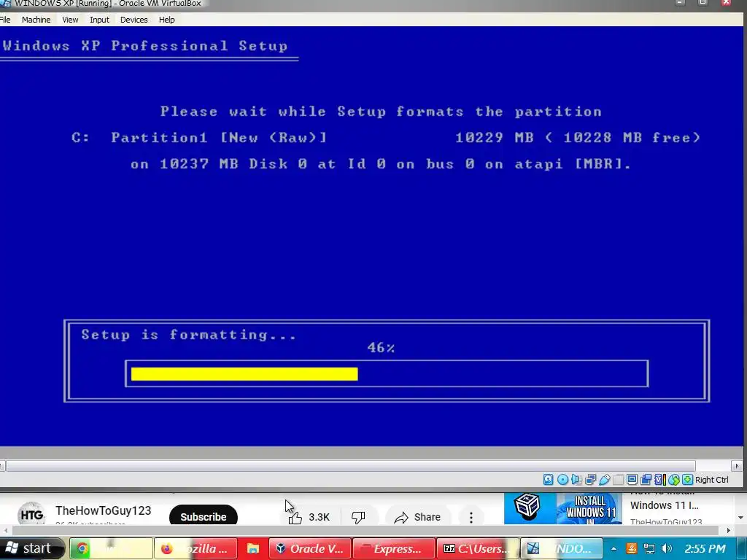Click the network adapter indicator icon
Viewport: 747px width, 560px height.
[590, 480]
